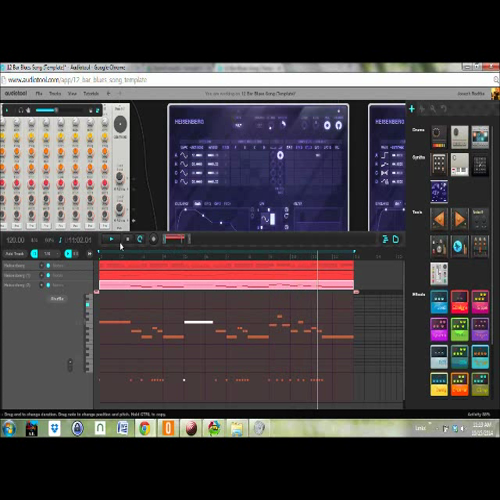Expand options arrow on Heisenberg (2) track
This screenshot has width=500, height=500.
pos(42,285)
